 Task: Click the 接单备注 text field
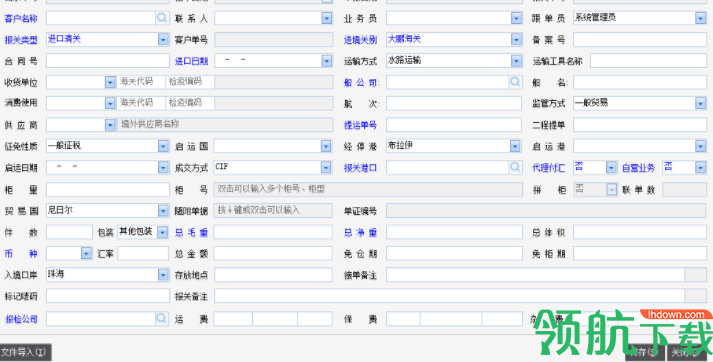(x=535, y=275)
